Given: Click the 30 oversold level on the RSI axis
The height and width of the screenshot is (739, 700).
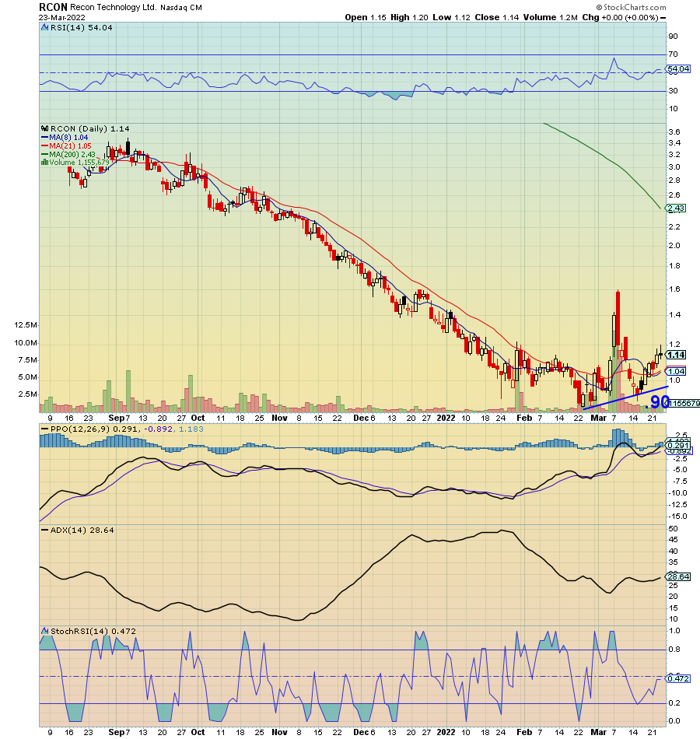Looking at the screenshot, I should click(x=673, y=91).
